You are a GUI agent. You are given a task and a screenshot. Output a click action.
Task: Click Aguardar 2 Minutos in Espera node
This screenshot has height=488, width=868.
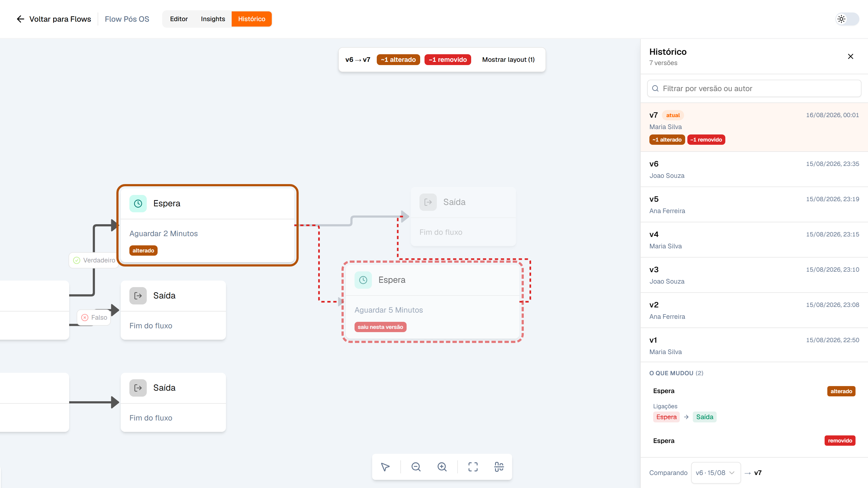(163, 234)
